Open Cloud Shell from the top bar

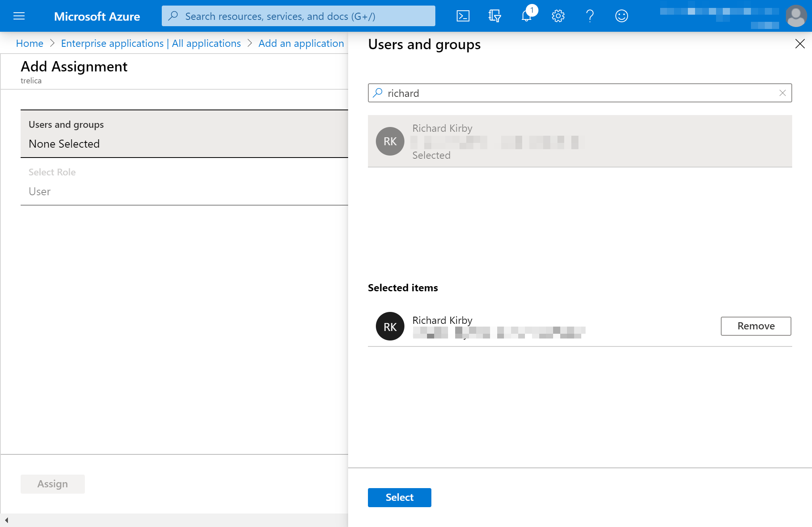click(463, 16)
